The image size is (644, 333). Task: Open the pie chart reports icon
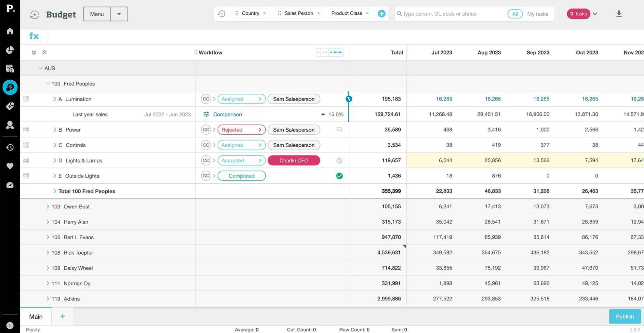tap(10, 50)
